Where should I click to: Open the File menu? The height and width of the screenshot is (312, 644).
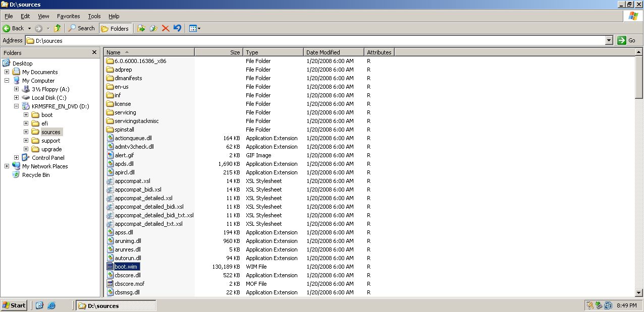click(x=9, y=16)
